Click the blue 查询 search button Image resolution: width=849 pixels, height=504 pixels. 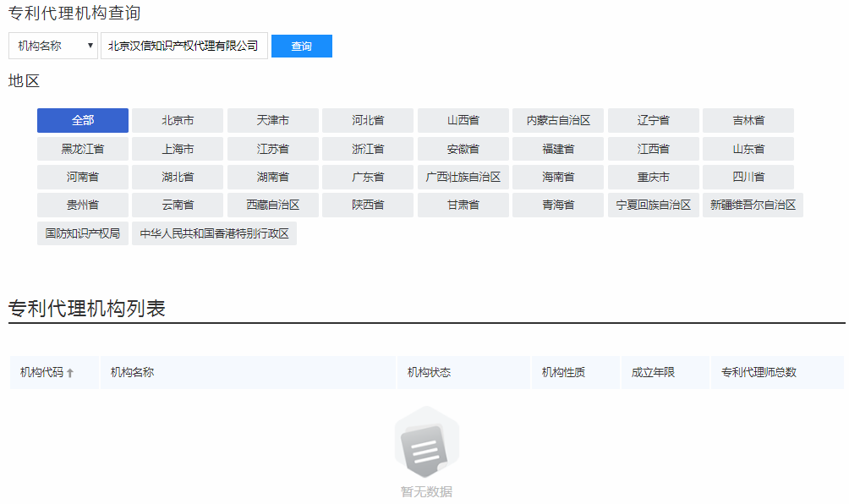[301, 46]
